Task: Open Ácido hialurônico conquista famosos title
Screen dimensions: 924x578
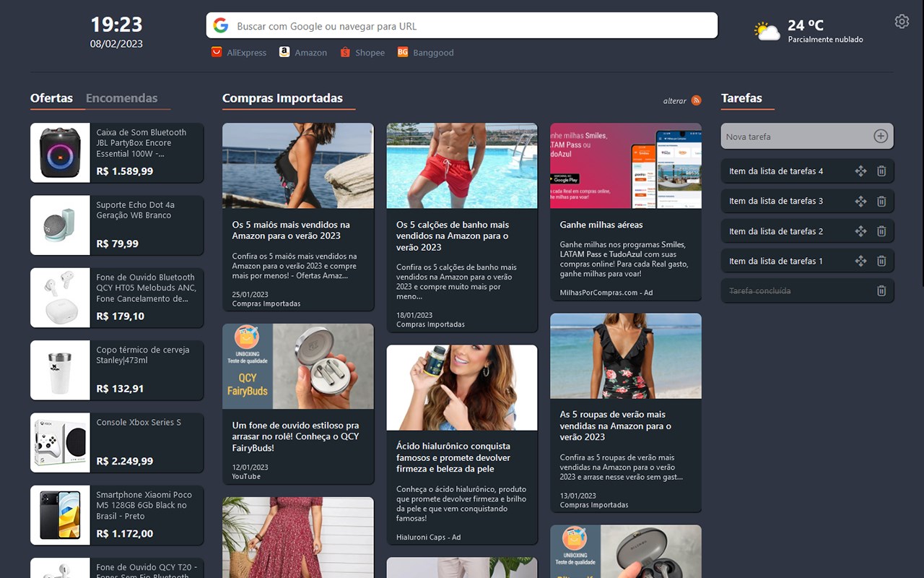Action: point(453,457)
